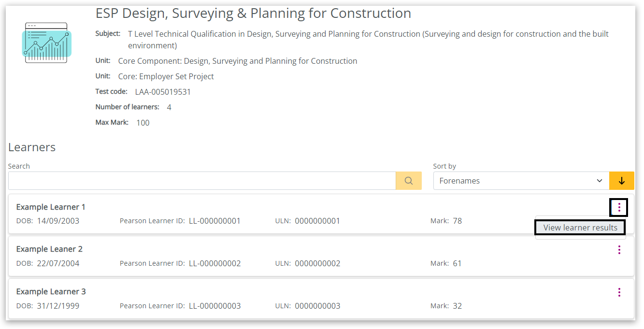Screen dimensions: 644x329
Task: Click the Learners section heading
Action: click(x=32, y=147)
